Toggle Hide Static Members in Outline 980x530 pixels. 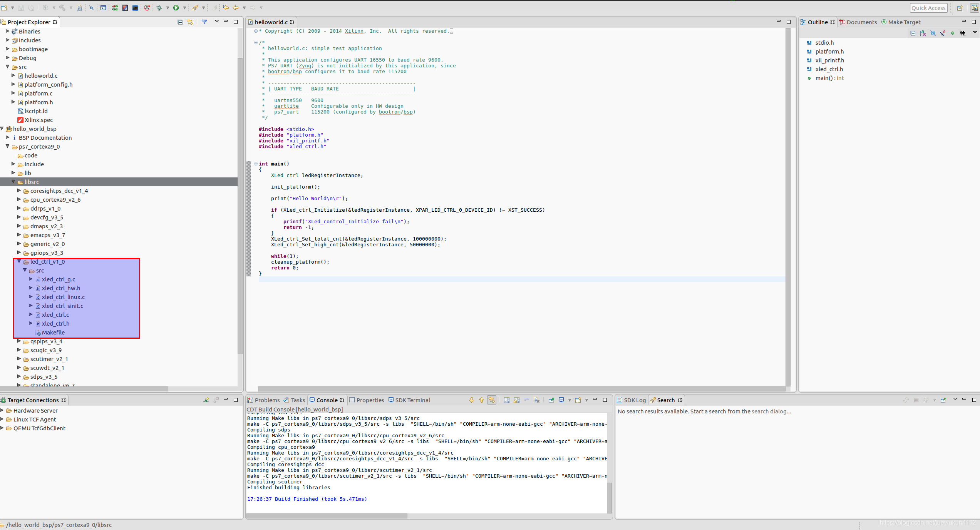[942, 33]
